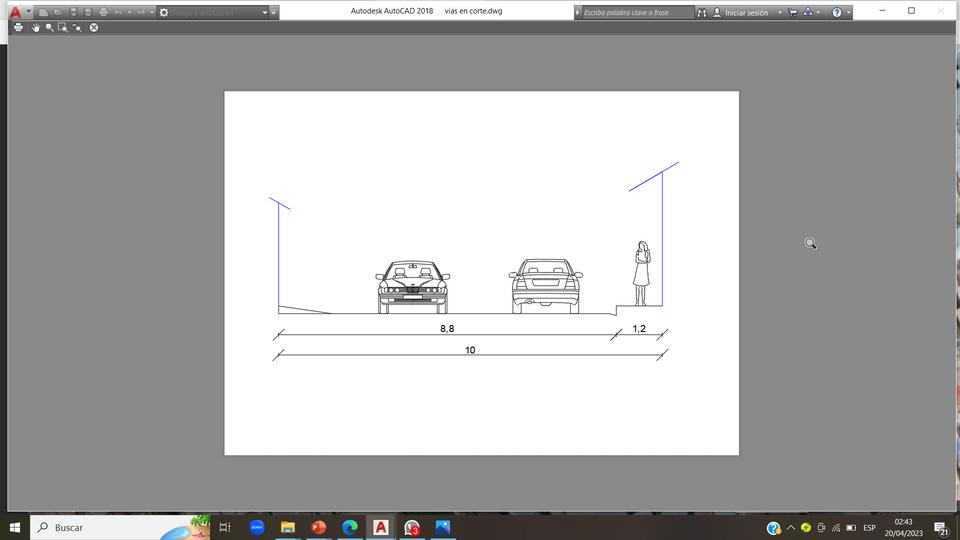Image resolution: width=960 pixels, height=540 pixels.
Task: Click the Autodesk A360 triangle icon
Action: [x=808, y=12]
